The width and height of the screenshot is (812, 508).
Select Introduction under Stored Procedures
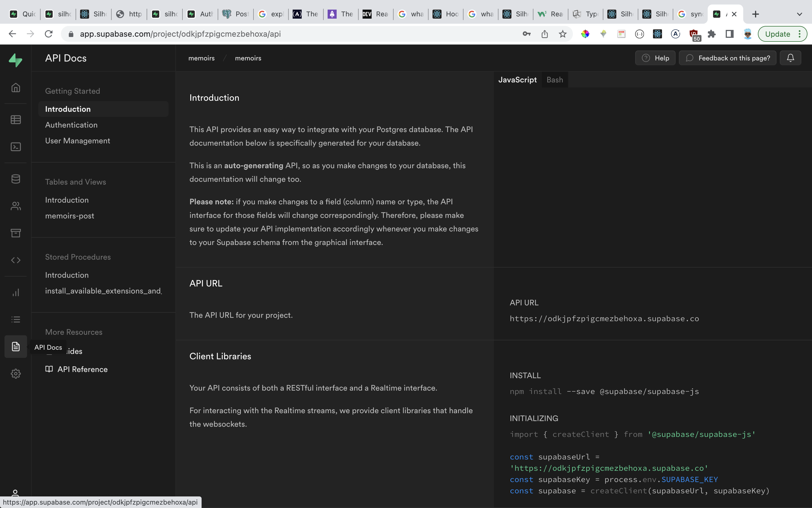click(x=67, y=275)
